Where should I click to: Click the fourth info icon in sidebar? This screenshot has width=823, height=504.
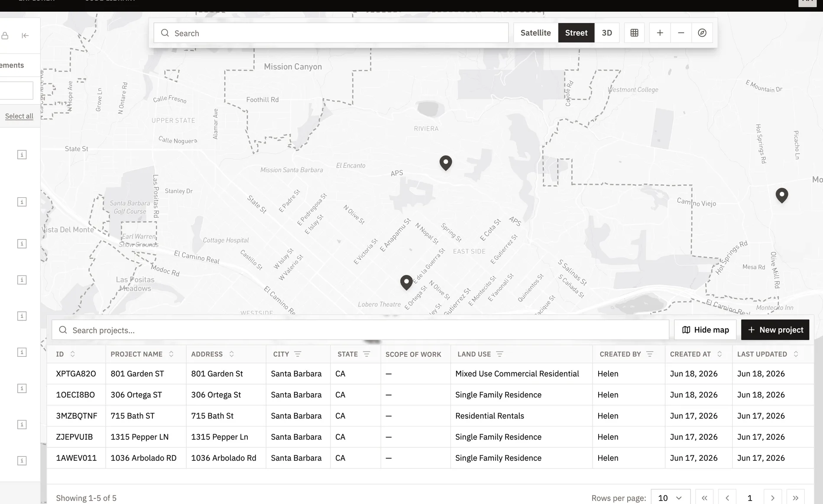pos(22,280)
